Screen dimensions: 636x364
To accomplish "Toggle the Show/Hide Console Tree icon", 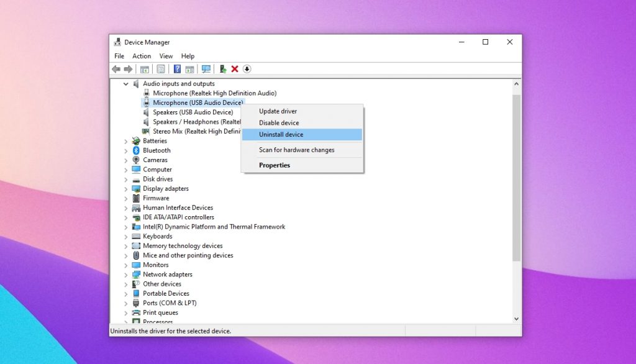I will coord(144,69).
